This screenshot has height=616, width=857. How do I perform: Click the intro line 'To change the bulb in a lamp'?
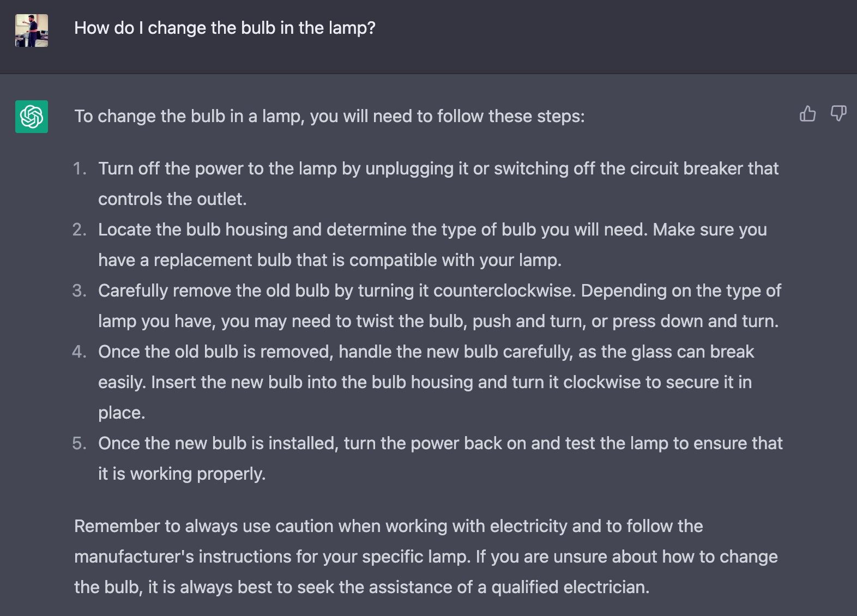pyautogui.click(x=329, y=116)
